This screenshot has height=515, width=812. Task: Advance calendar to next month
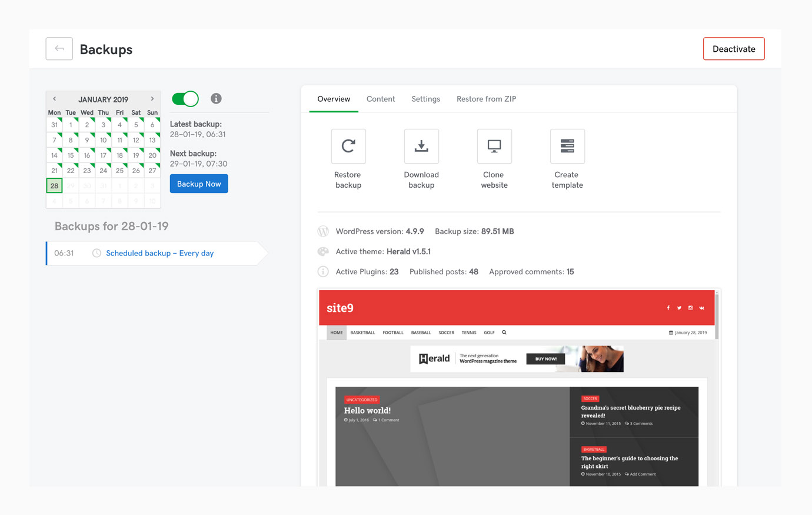click(x=152, y=99)
